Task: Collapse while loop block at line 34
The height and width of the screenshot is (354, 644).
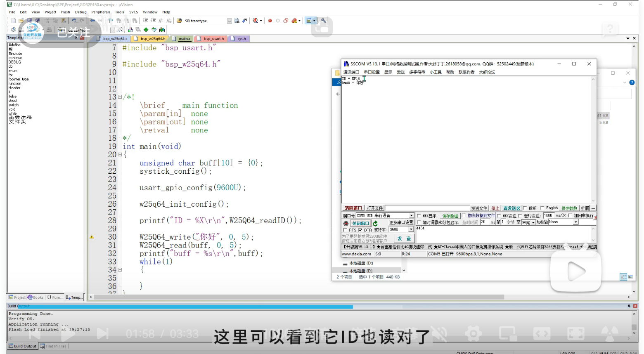Action: pyautogui.click(x=120, y=269)
